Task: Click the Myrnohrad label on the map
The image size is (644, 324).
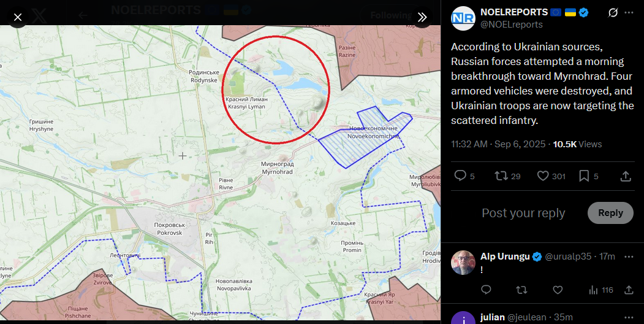Action: (x=277, y=168)
